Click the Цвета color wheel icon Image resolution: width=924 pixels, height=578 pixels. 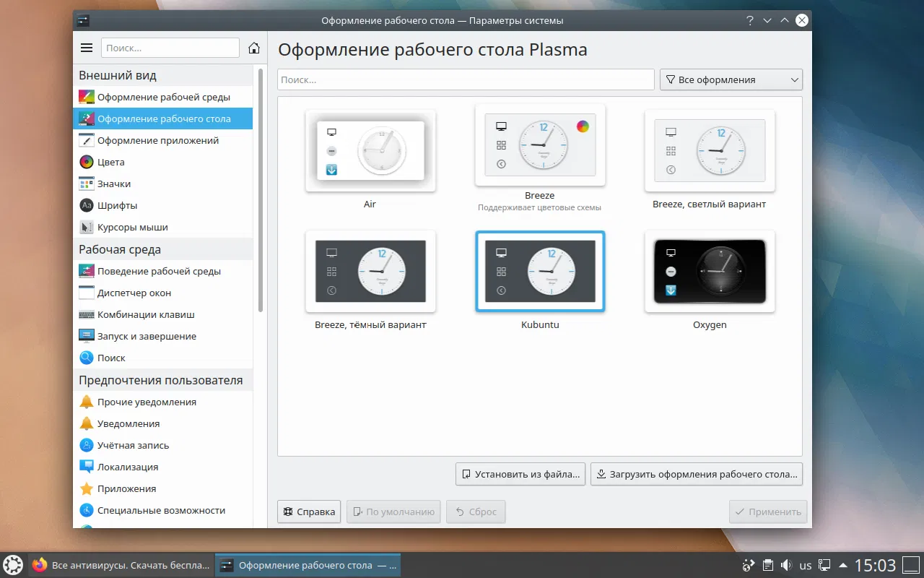pos(87,162)
